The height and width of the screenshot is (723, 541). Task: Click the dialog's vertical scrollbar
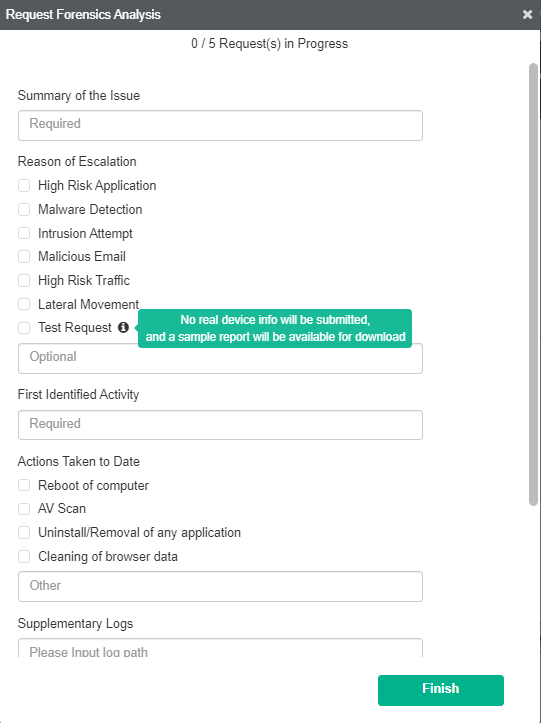click(x=533, y=284)
